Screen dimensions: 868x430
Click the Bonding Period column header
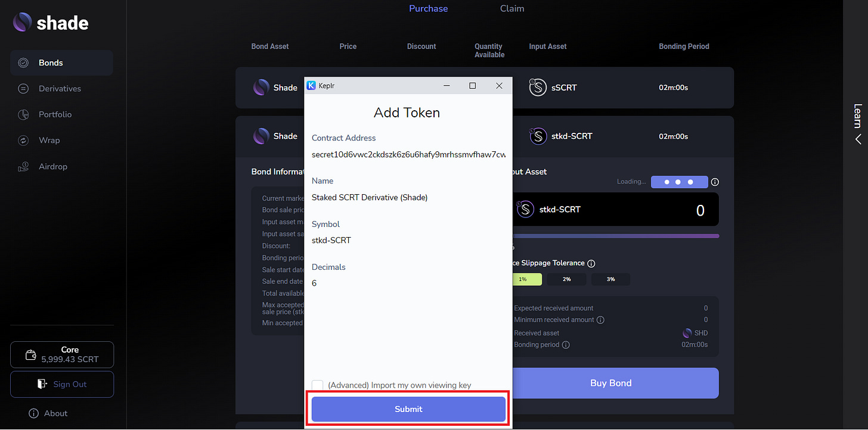(684, 46)
